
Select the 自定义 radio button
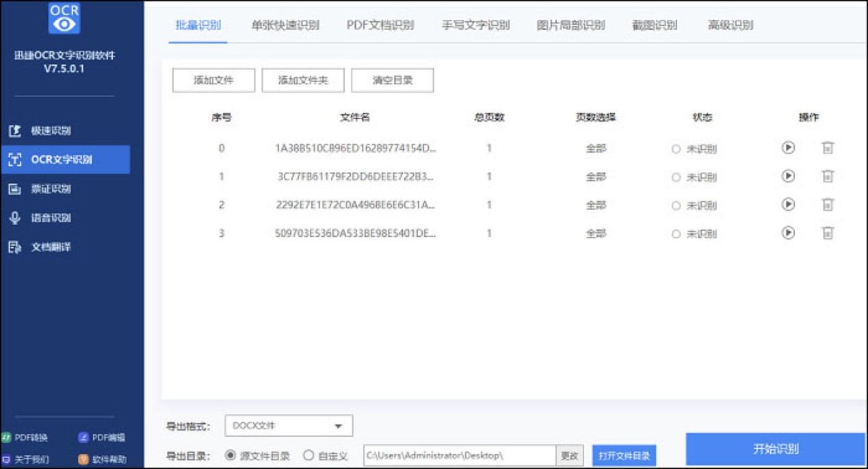pos(308,455)
